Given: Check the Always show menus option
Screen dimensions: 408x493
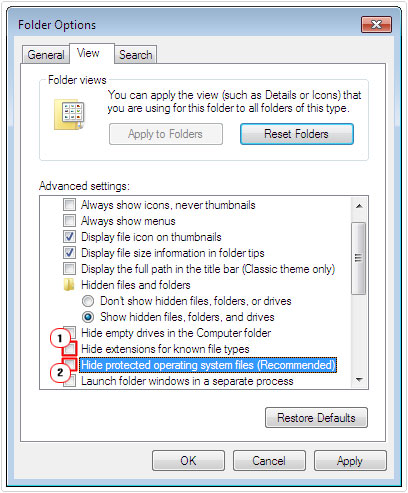Looking at the screenshot, I should (69, 220).
